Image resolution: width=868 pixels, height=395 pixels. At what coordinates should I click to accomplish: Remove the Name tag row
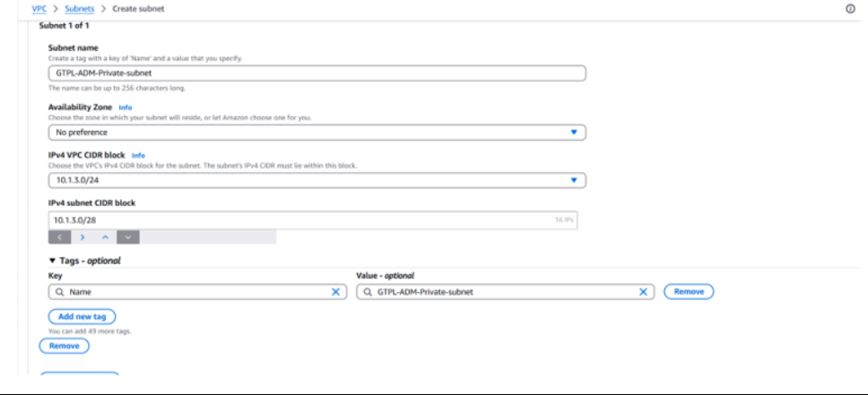689,292
